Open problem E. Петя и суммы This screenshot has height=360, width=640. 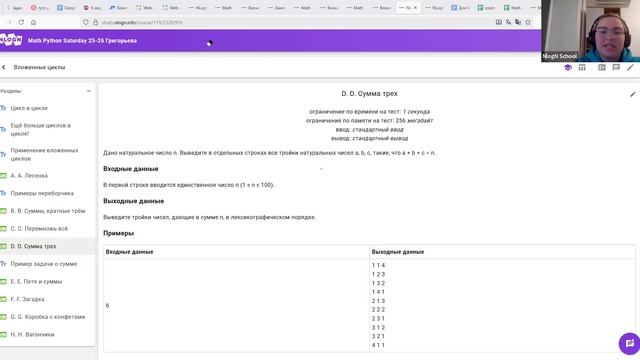point(36,281)
